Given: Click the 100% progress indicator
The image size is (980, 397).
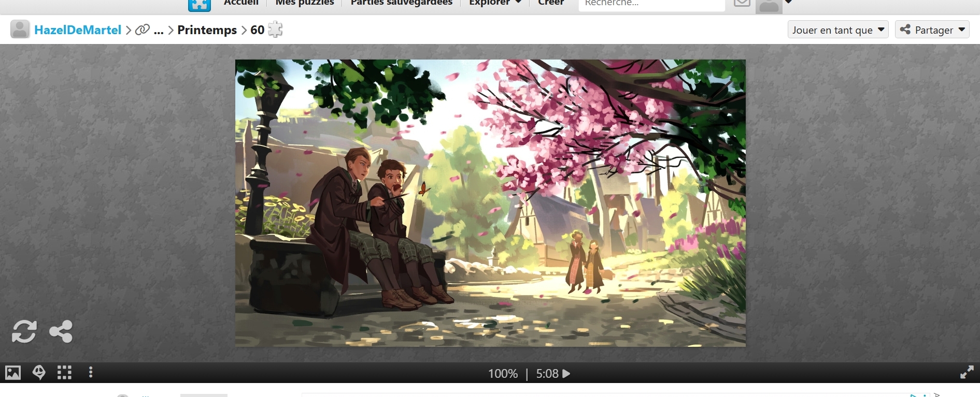Looking at the screenshot, I should click(x=503, y=374).
